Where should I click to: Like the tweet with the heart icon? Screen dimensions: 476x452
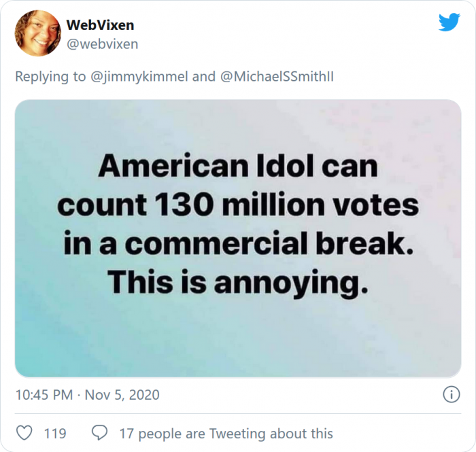24,433
